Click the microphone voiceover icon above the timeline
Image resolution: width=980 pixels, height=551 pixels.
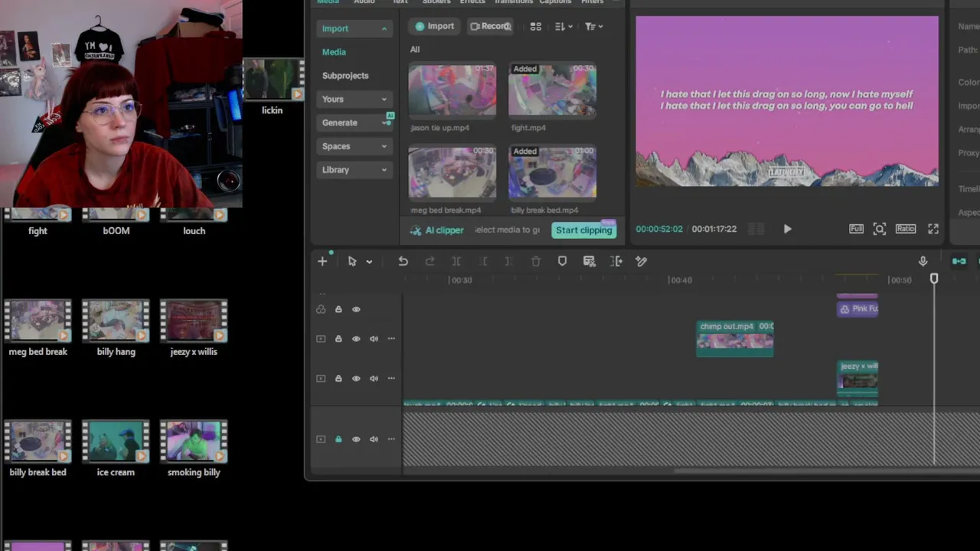click(x=923, y=262)
